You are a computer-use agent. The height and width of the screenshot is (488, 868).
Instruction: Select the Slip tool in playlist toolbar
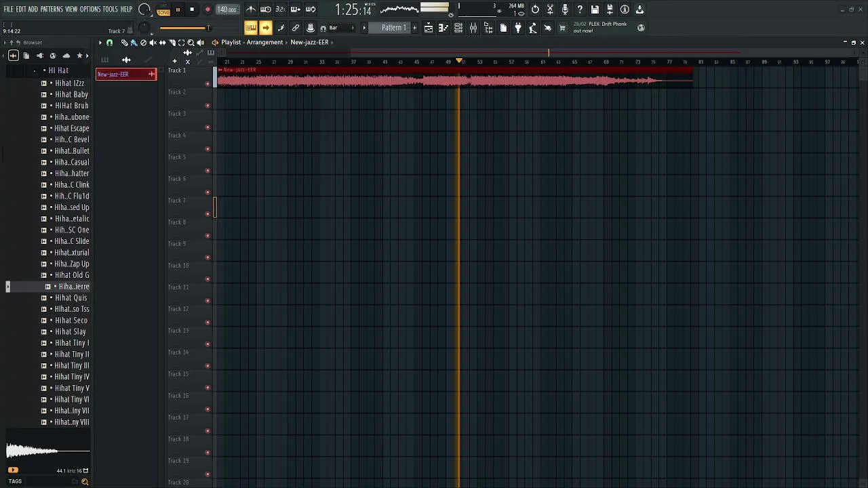[162, 42]
